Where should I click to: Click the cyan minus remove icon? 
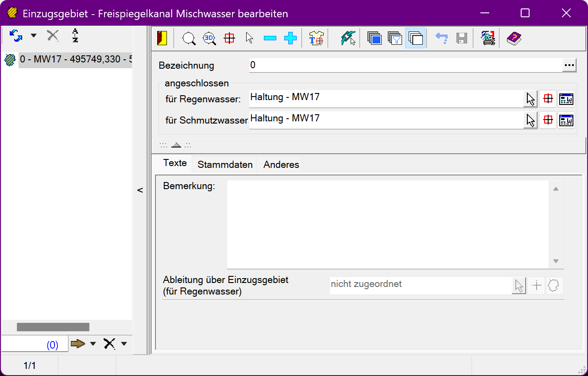270,39
